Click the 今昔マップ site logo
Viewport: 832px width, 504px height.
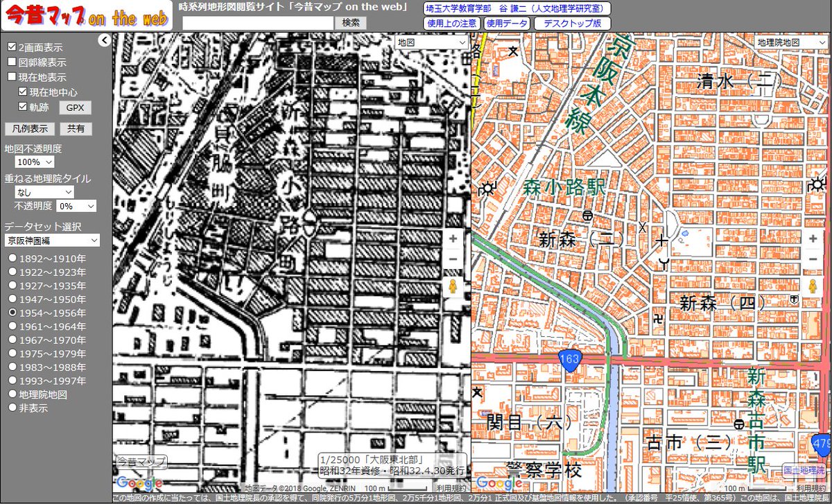86,17
